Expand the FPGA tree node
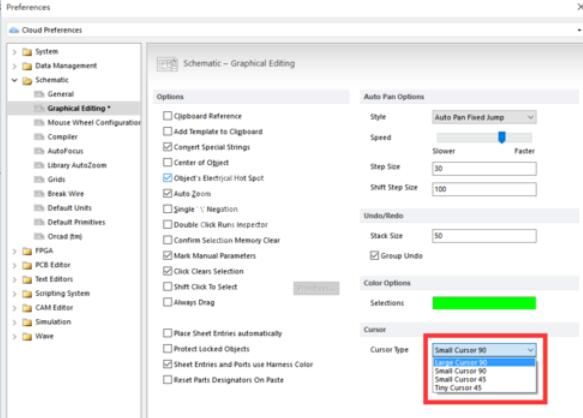The height and width of the screenshot is (418, 583). click(x=15, y=251)
